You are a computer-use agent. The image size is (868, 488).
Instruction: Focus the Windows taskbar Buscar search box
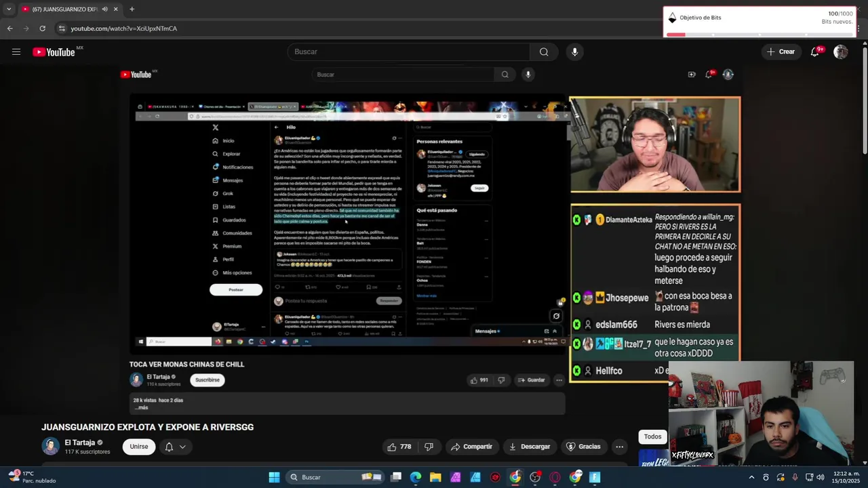[335, 477]
